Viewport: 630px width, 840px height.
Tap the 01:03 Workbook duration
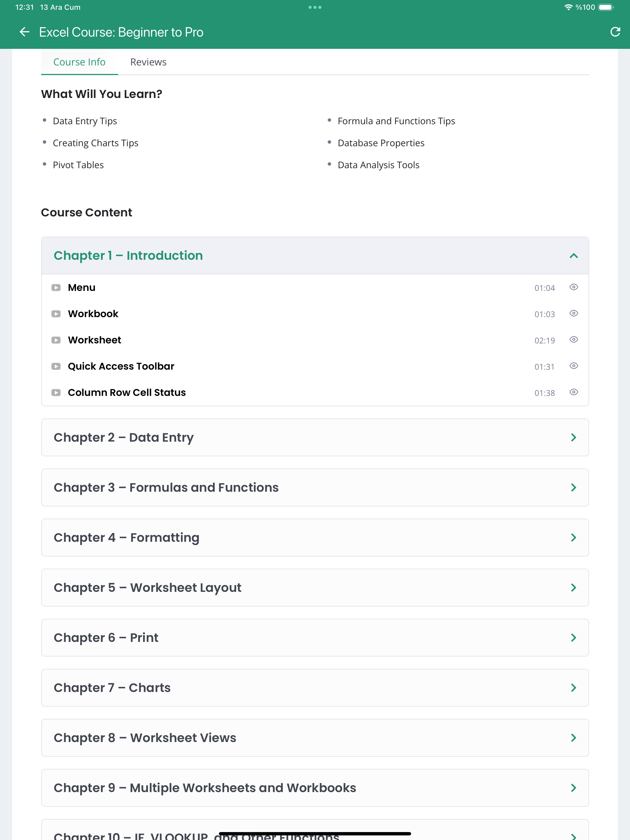[545, 314]
